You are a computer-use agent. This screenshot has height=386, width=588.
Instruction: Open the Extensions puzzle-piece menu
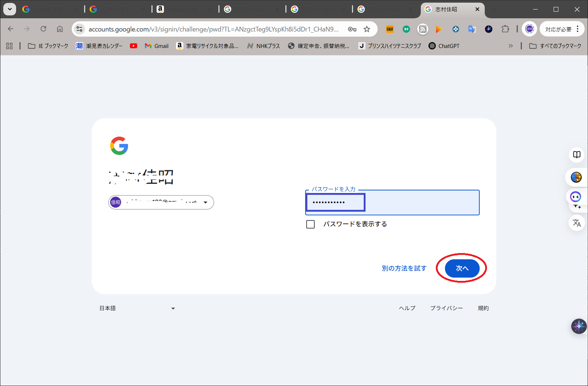point(505,29)
